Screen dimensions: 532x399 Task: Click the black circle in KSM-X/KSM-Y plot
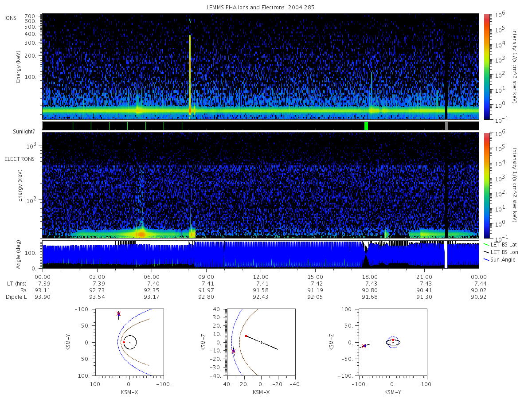[130, 342]
